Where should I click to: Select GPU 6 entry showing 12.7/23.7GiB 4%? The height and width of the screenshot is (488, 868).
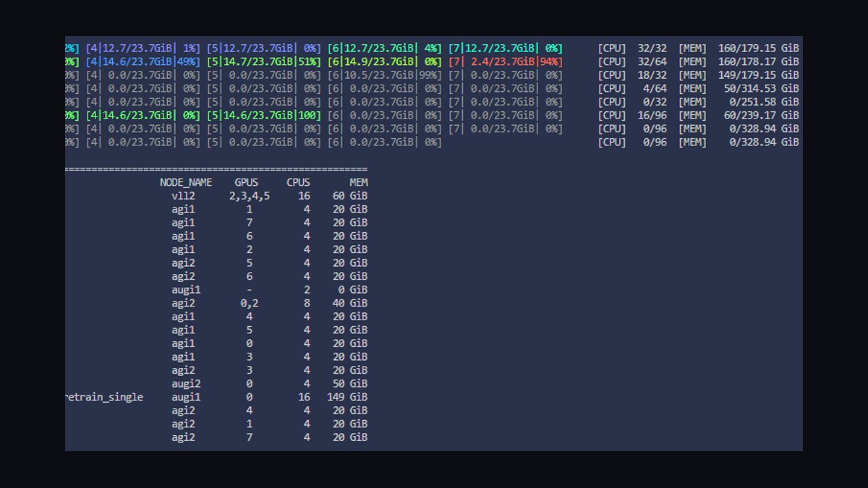[385, 48]
